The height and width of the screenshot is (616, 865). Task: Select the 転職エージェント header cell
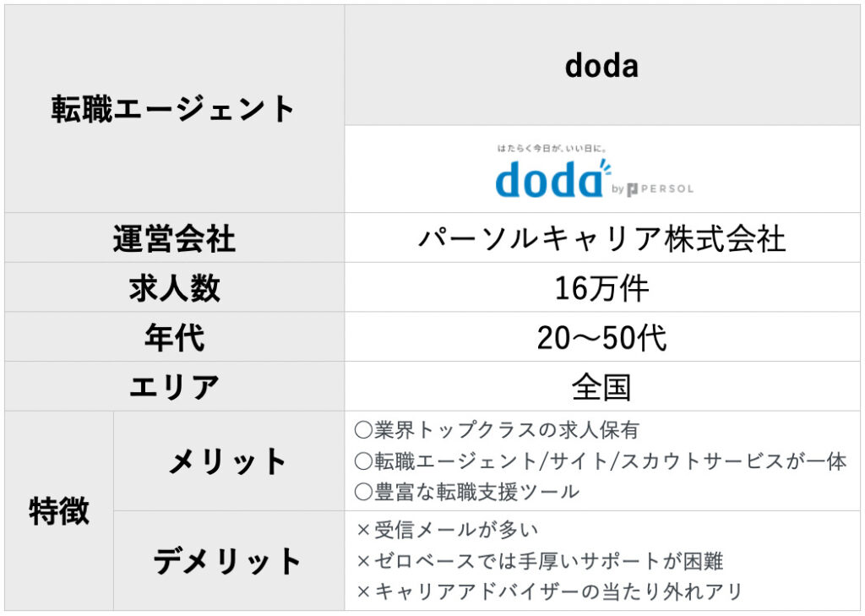174,109
